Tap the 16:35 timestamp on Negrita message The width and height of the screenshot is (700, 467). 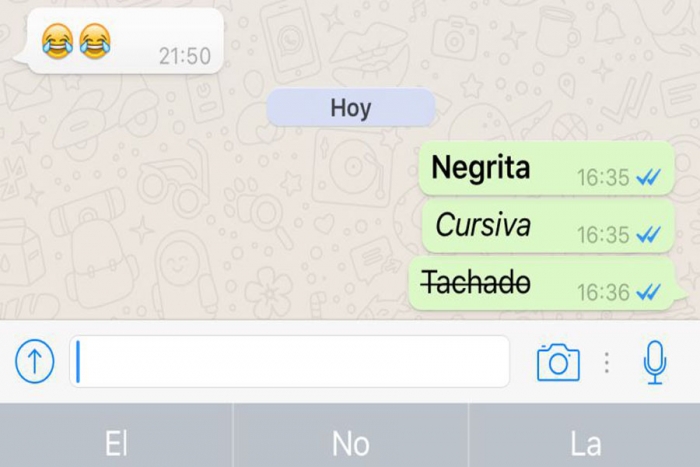tap(603, 178)
